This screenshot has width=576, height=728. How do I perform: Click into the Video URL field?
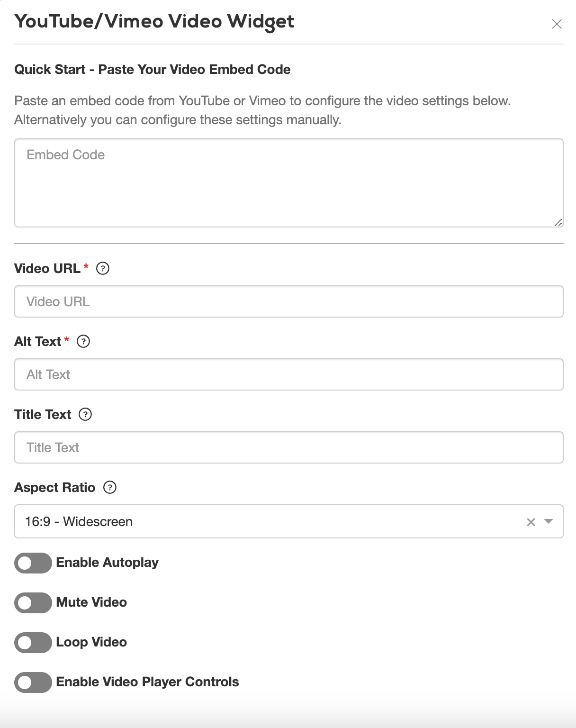[289, 301]
